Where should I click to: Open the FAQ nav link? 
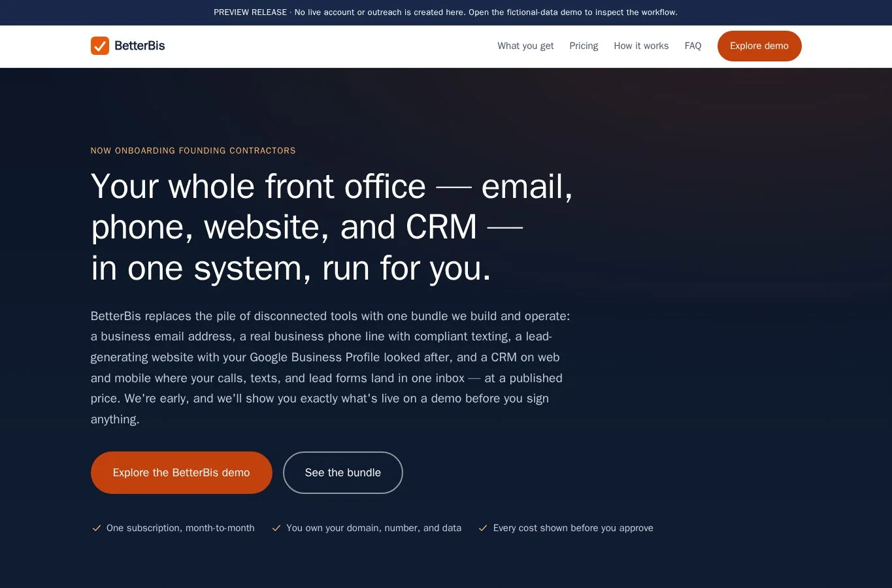pyautogui.click(x=693, y=46)
